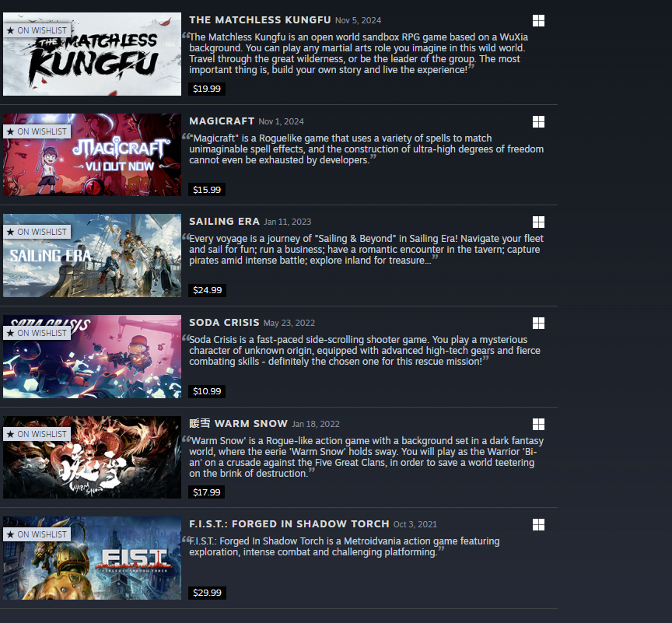This screenshot has width=672, height=623.
Task: Click the $29.99 price for F.I.S.T.
Action: (207, 593)
